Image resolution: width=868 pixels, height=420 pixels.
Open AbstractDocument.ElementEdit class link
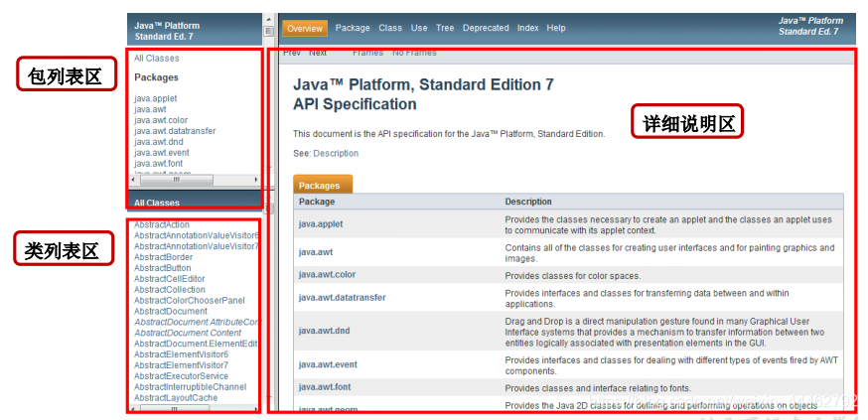pos(196,344)
